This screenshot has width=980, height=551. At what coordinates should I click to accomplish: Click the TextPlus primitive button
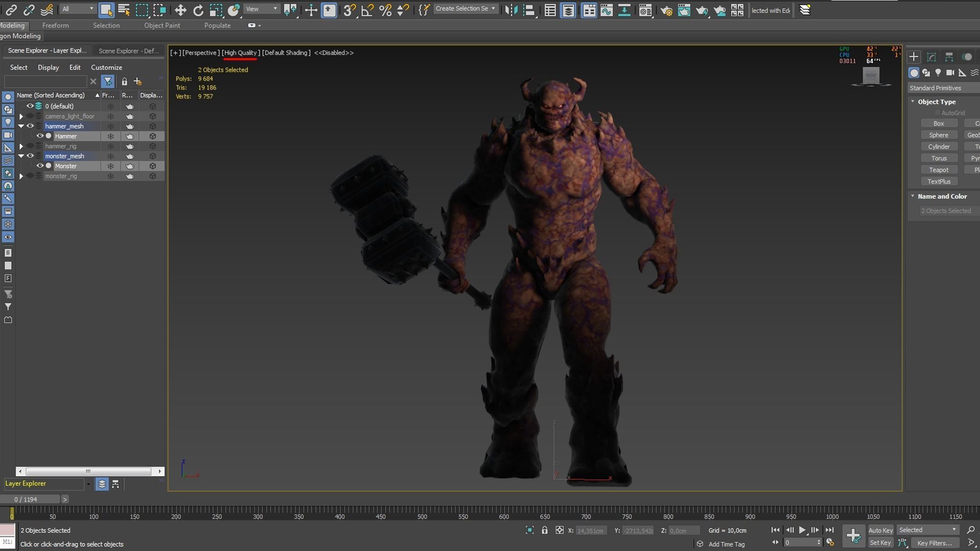tap(939, 182)
